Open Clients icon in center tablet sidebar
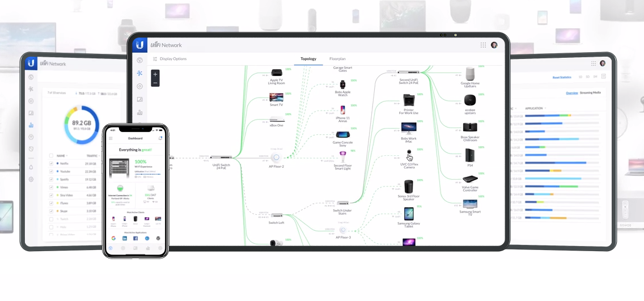 click(139, 99)
